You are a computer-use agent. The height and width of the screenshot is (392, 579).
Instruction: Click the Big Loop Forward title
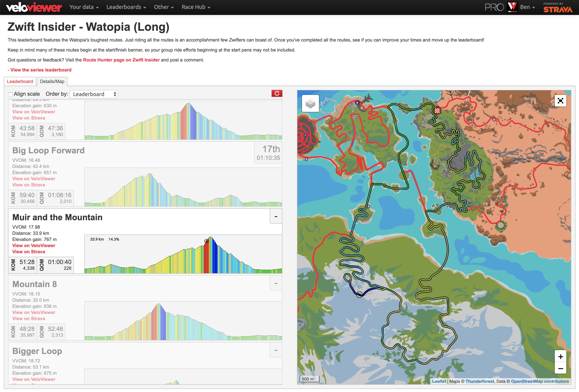(x=48, y=150)
